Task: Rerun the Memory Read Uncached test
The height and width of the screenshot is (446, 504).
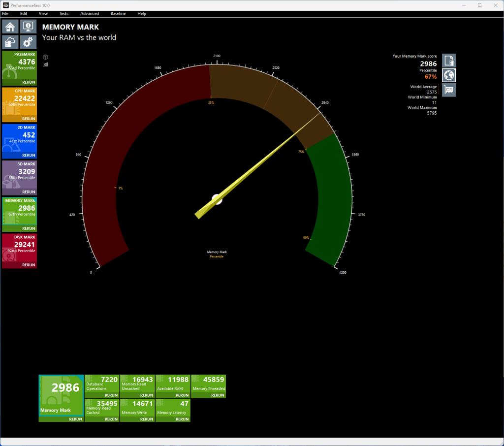Action: coord(147,395)
